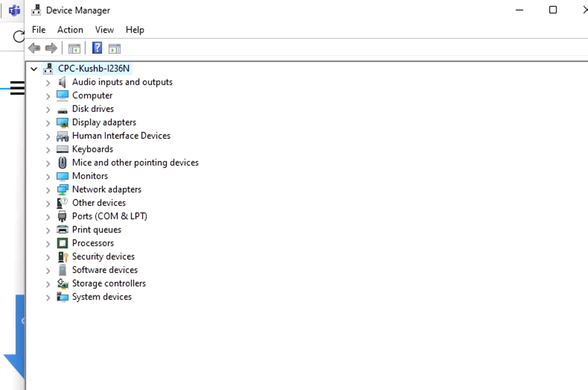Click the Teams icon behind Device Manager

click(x=14, y=10)
